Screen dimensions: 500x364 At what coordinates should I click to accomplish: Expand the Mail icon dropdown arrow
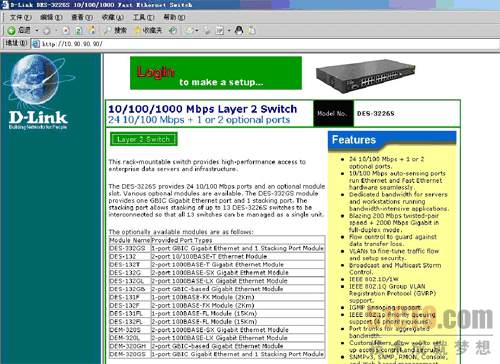[x=197, y=31]
